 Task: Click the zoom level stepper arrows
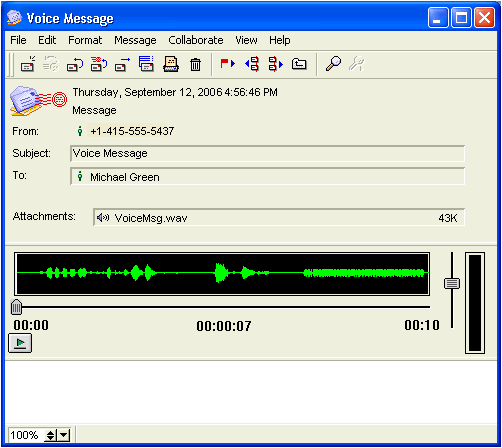point(50,435)
